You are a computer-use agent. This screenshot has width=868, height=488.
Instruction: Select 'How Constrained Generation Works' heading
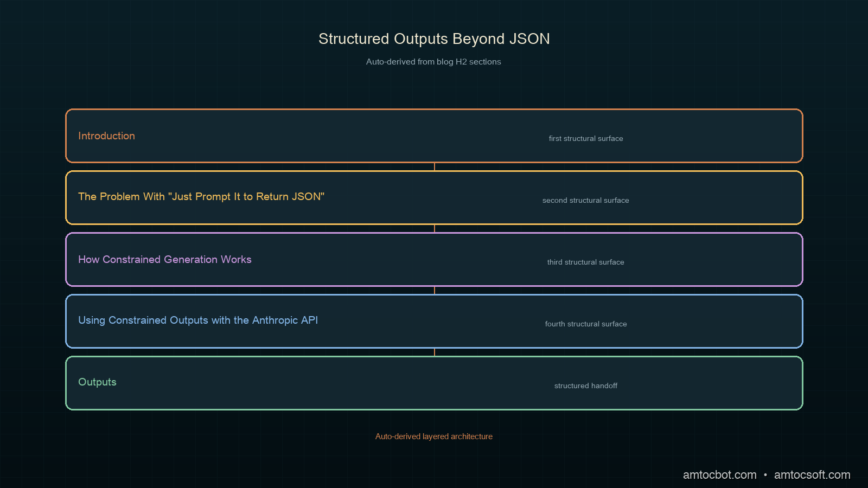click(x=165, y=260)
